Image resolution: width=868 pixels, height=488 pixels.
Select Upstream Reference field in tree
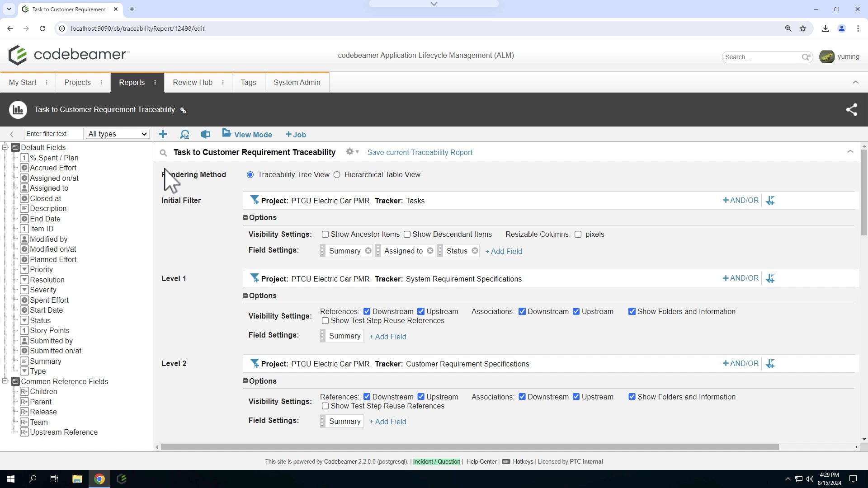[64, 432]
